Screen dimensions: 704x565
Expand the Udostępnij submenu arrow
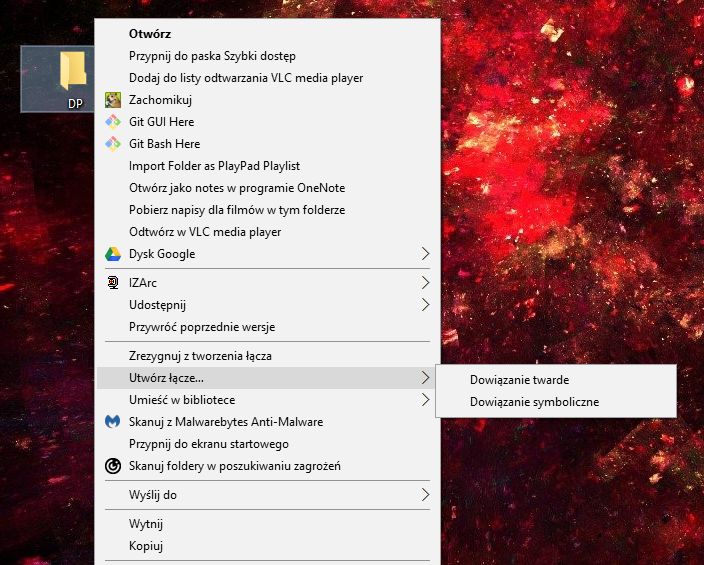[x=425, y=305]
